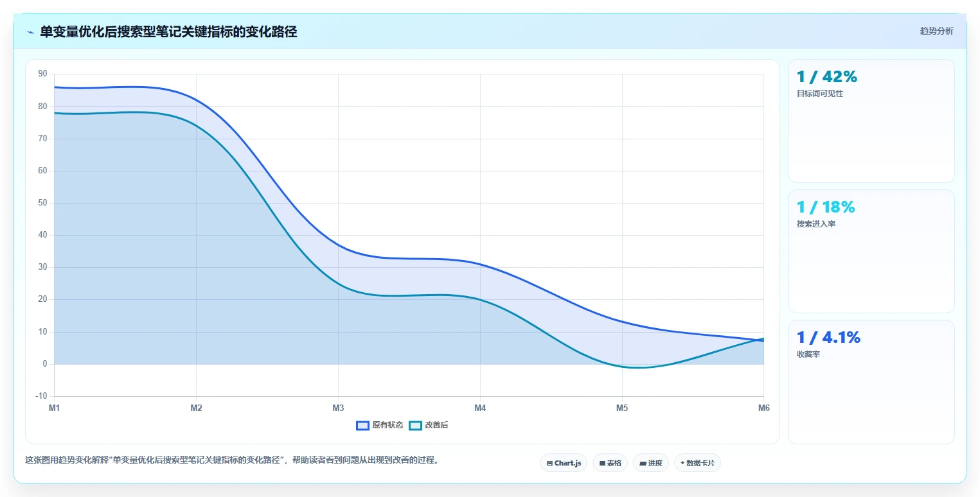
Task: Click the 改善后 legend label
Action: pos(436,425)
